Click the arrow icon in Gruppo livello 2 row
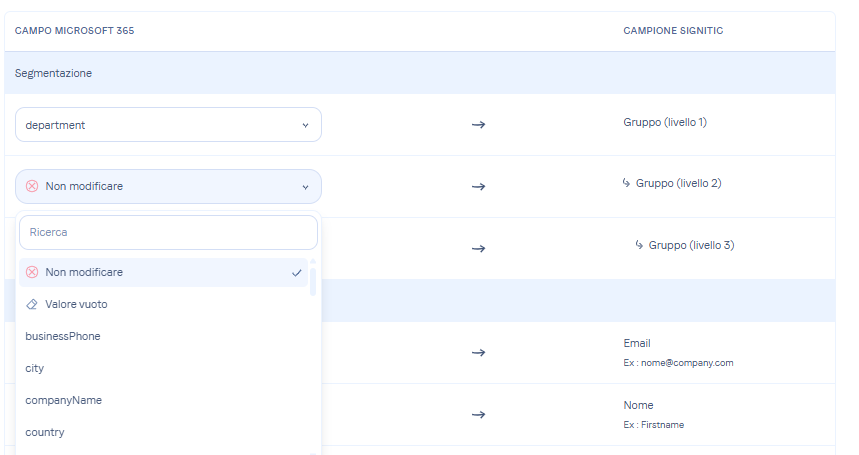 478,187
